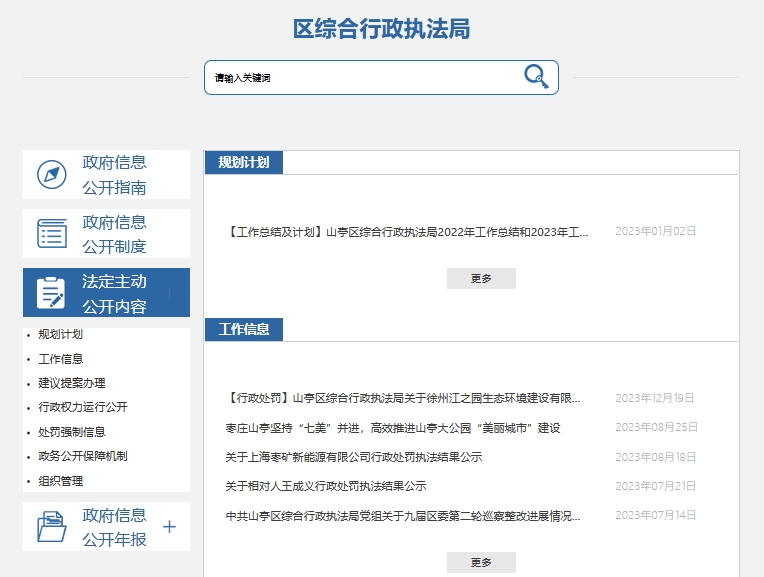
Task: Click the date 2023年08月25日
Action: point(656,427)
